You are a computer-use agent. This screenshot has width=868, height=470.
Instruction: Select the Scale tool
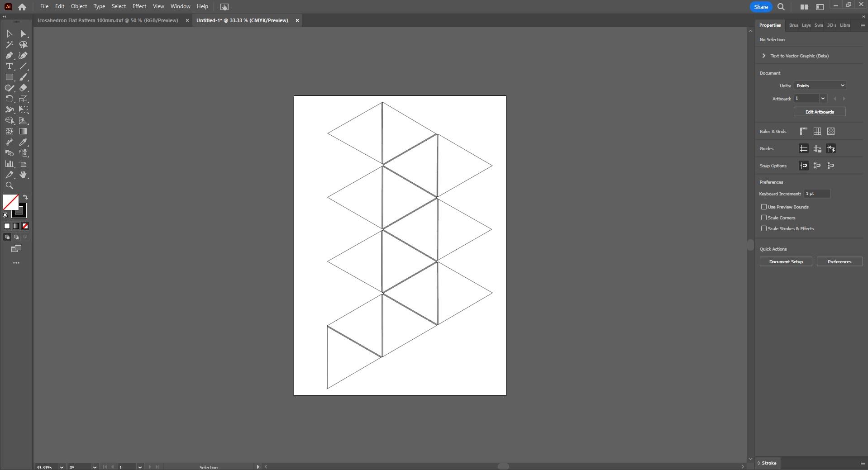tap(24, 99)
